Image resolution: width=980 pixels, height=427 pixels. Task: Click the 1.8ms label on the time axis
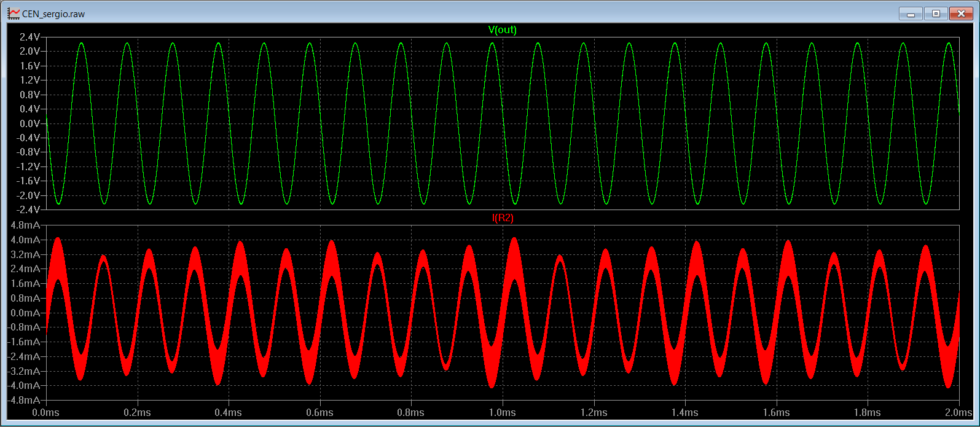[867, 413]
